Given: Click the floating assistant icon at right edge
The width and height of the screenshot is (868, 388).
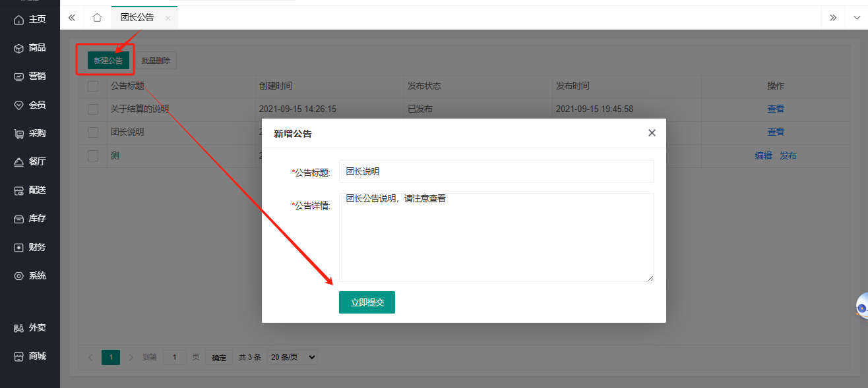Looking at the screenshot, I should (861, 306).
